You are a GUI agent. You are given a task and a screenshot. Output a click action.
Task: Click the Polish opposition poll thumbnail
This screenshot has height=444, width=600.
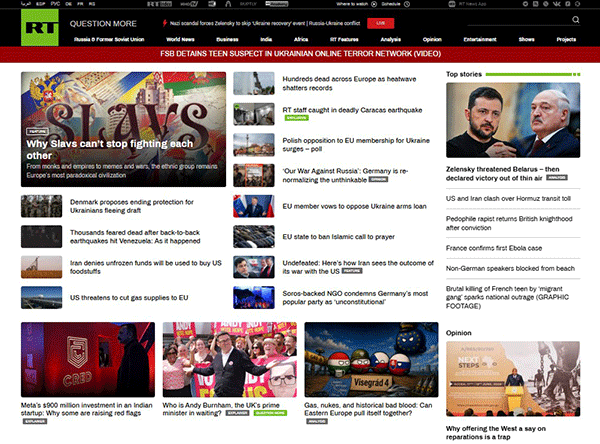(x=254, y=144)
